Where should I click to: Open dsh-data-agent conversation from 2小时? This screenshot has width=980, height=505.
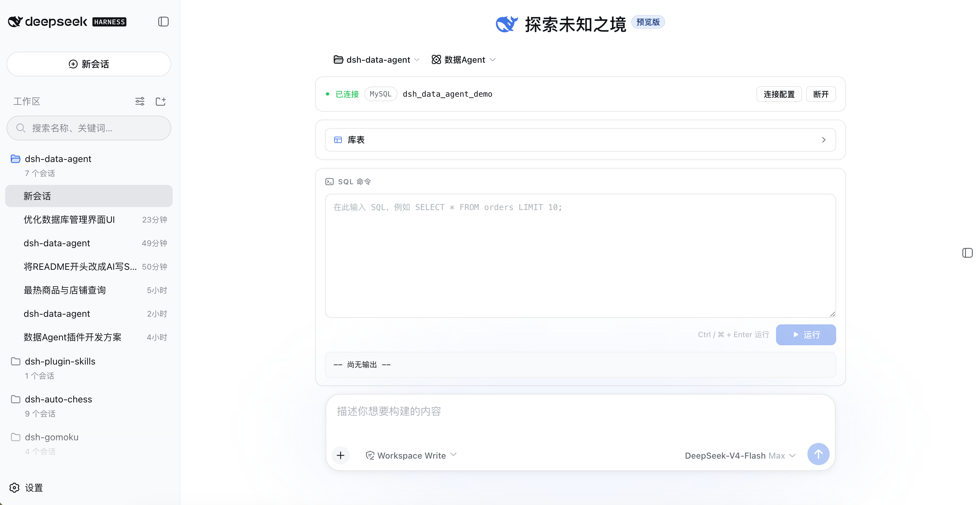(89, 314)
